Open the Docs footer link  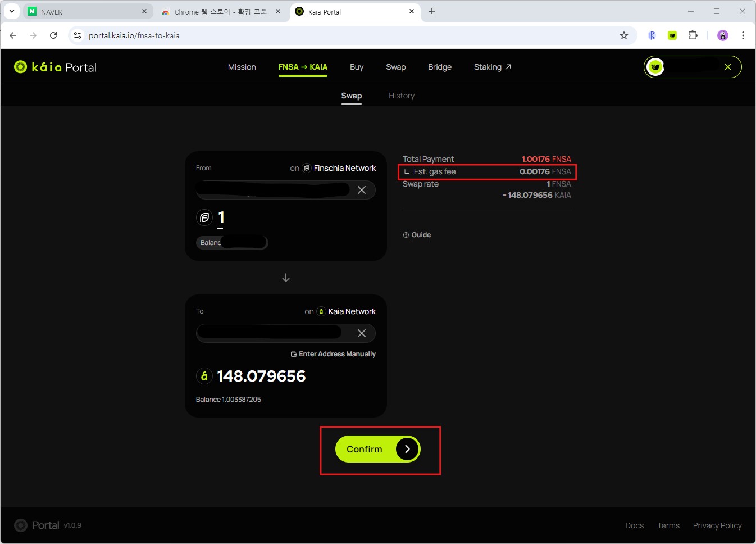pos(635,525)
